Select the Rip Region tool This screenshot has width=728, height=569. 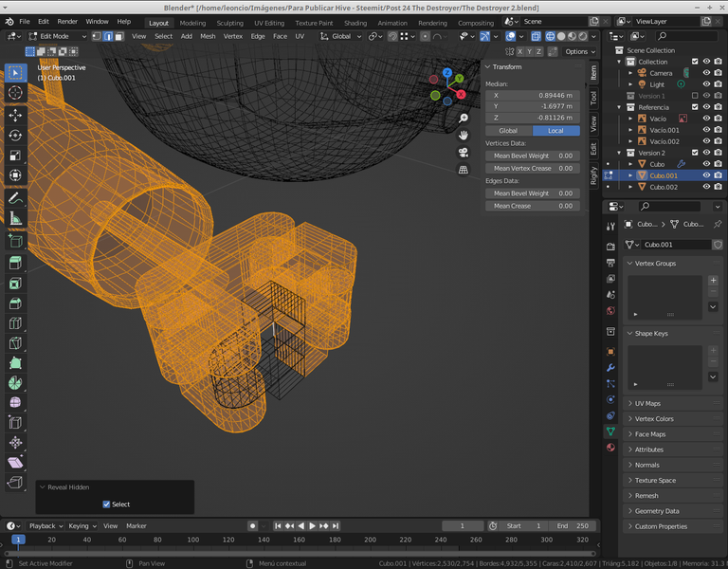pyautogui.click(x=15, y=483)
